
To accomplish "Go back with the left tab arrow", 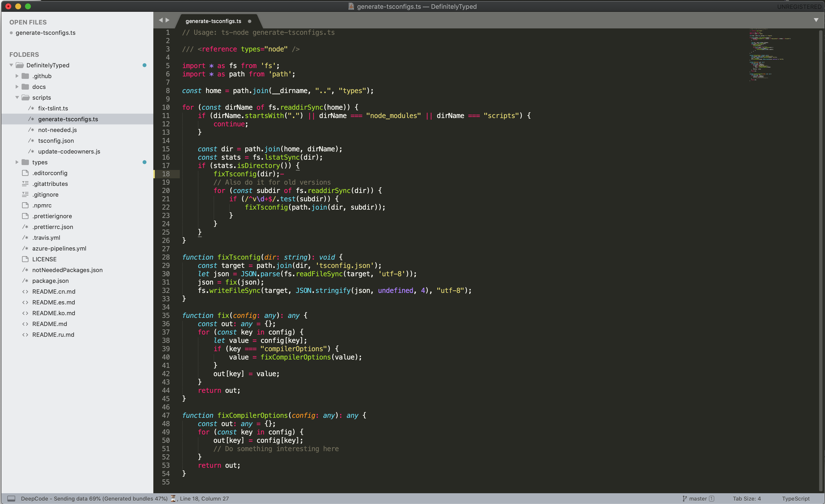I will (x=161, y=20).
